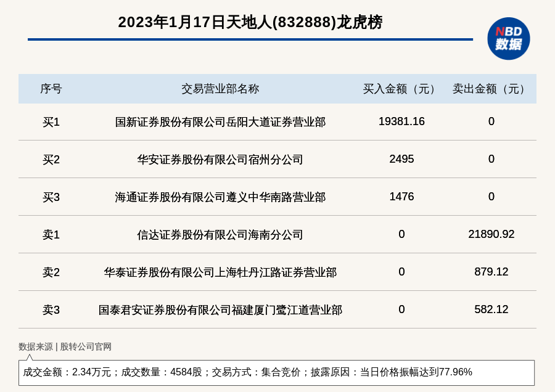Select 海通证券股份有限公司遵义中华南路营业部 name
The width and height of the screenshot is (555, 392).
tap(220, 197)
